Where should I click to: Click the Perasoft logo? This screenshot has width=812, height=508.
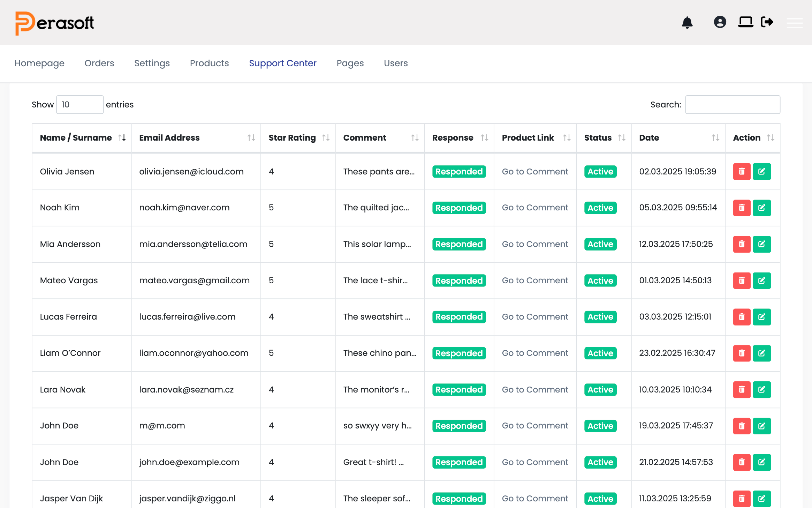click(55, 23)
